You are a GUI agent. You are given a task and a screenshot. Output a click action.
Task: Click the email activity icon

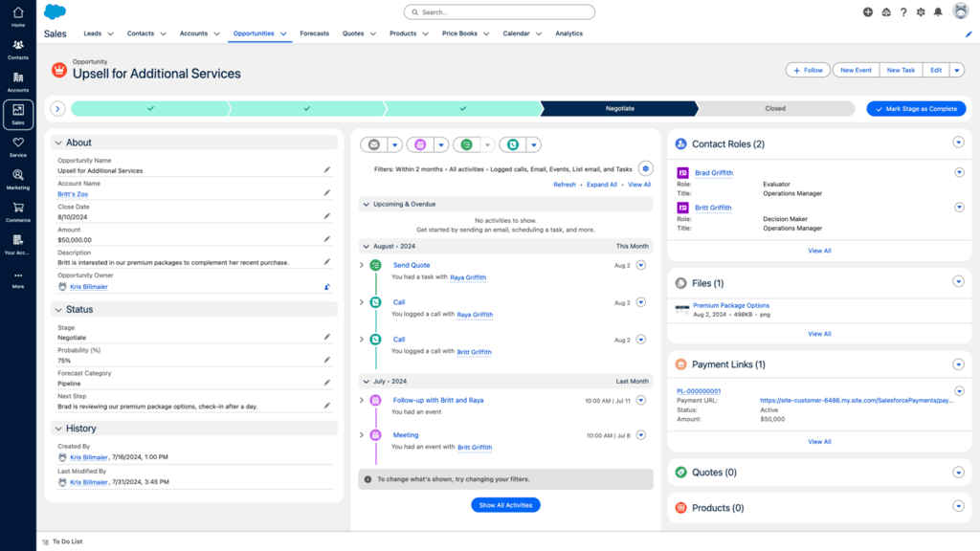(374, 144)
